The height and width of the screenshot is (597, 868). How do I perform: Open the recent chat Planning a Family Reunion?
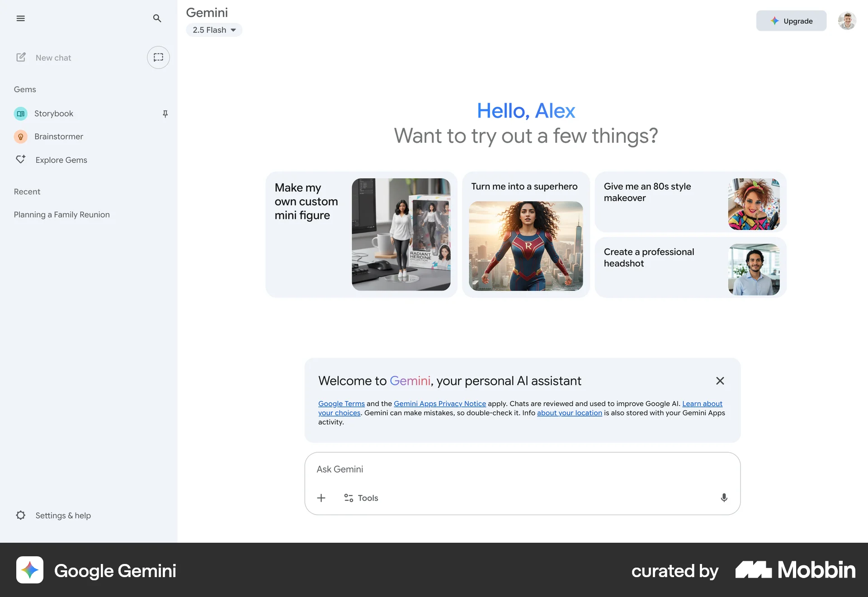[x=61, y=214]
